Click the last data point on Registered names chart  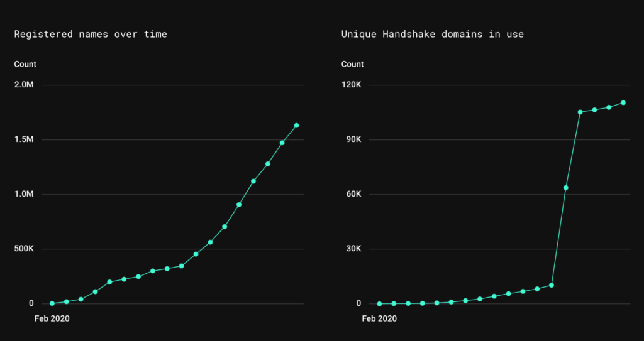coord(296,126)
